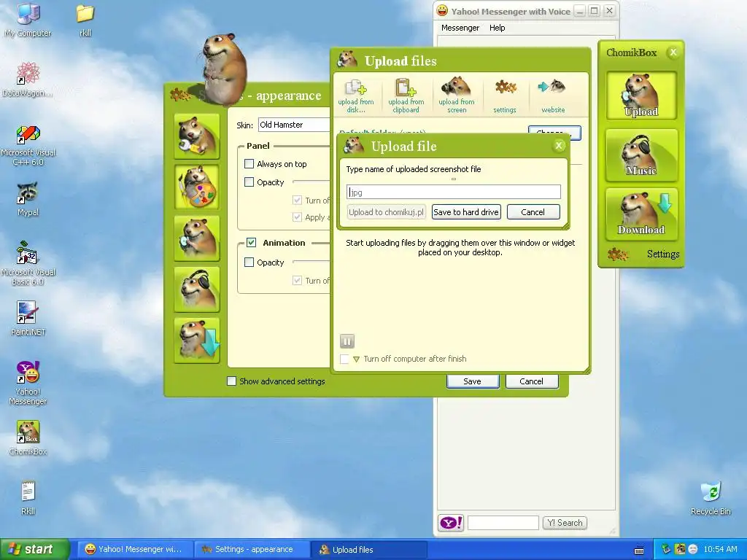The width and height of the screenshot is (747, 560).
Task: Click taskbar clock showing 10:54 AM
Action: coord(720,550)
